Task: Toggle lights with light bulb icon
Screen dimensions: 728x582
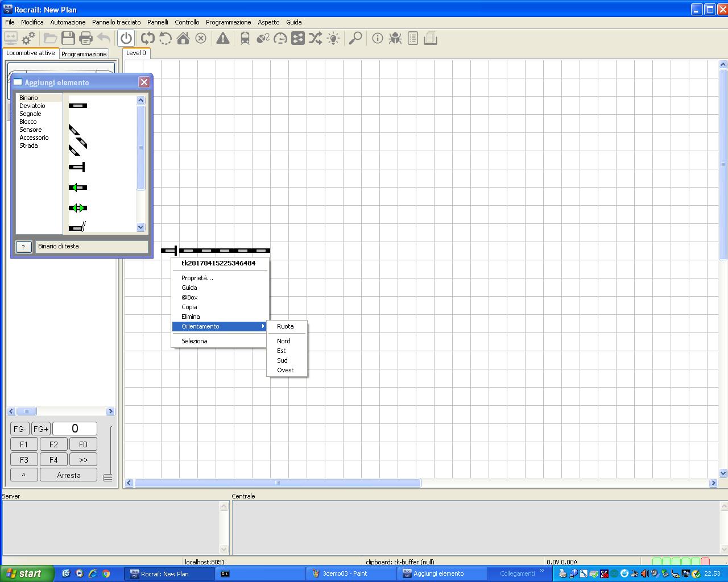Action: pos(333,39)
